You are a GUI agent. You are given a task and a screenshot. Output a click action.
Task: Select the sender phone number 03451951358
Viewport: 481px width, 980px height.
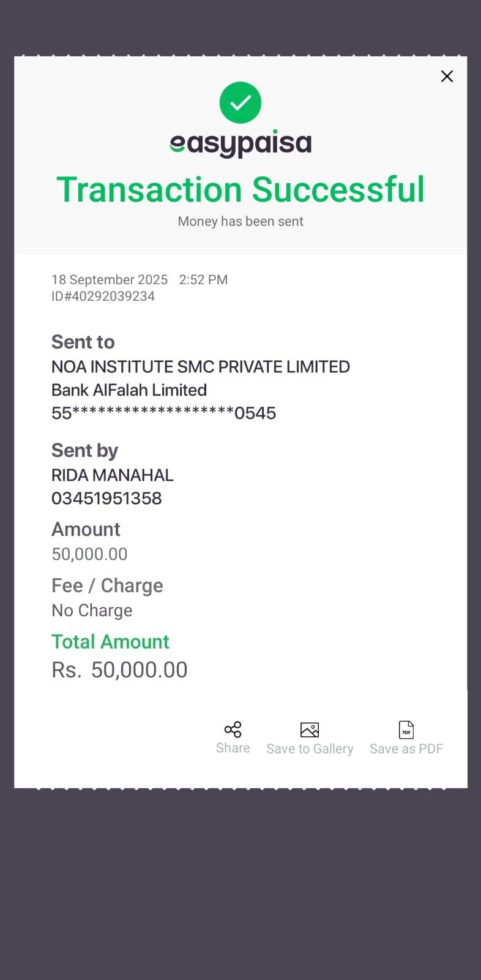(106, 499)
